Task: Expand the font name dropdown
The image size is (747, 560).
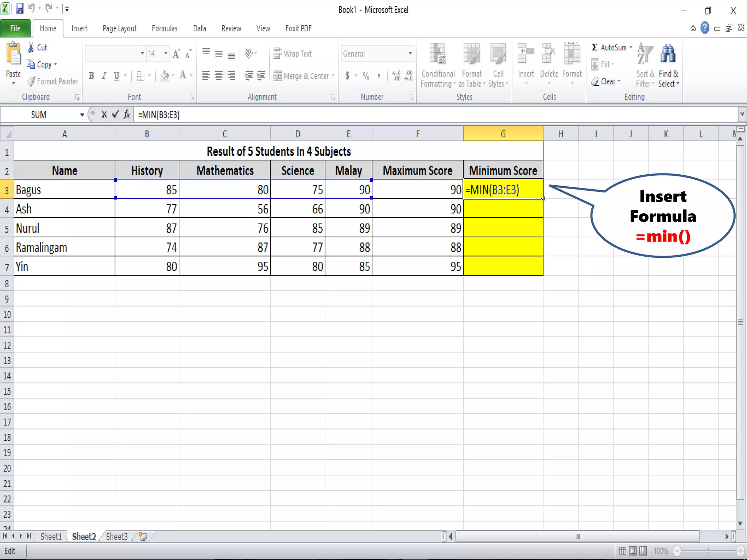Action: pyautogui.click(x=142, y=54)
